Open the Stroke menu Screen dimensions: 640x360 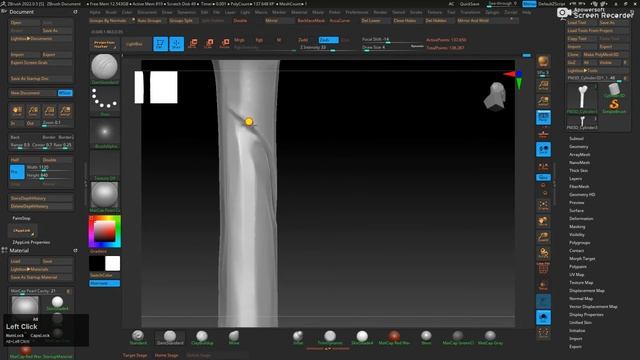click(x=416, y=12)
